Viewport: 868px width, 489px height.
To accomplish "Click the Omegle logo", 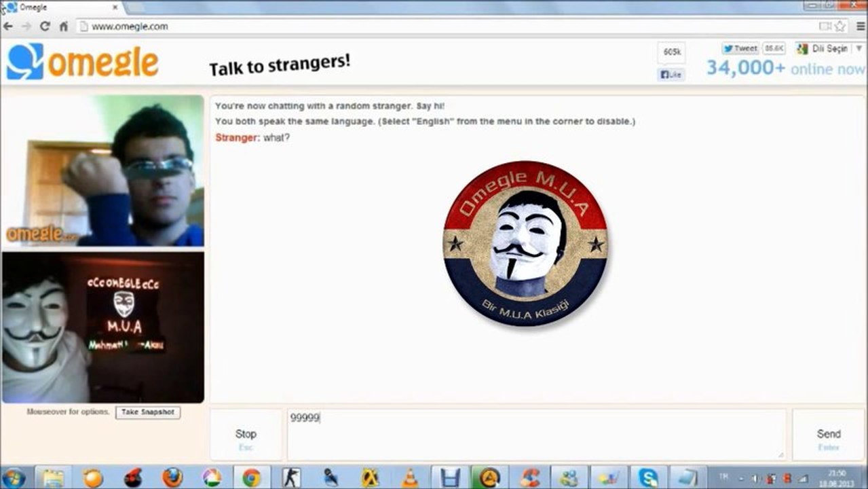I will [x=82, y=62].
